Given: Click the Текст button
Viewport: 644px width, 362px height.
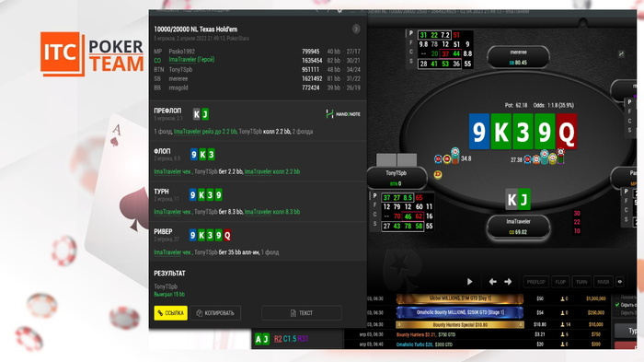Looking at the screenshot, I should tap(302, 313).
